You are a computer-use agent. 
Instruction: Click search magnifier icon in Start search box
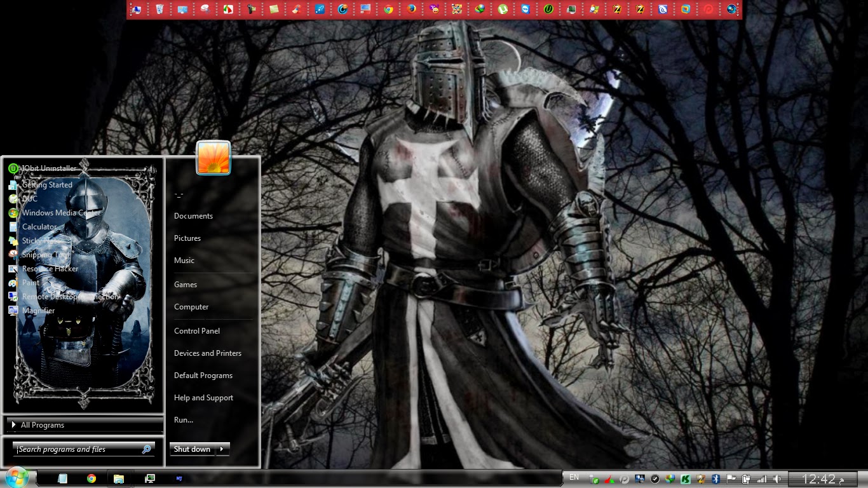tap(147, 449)
